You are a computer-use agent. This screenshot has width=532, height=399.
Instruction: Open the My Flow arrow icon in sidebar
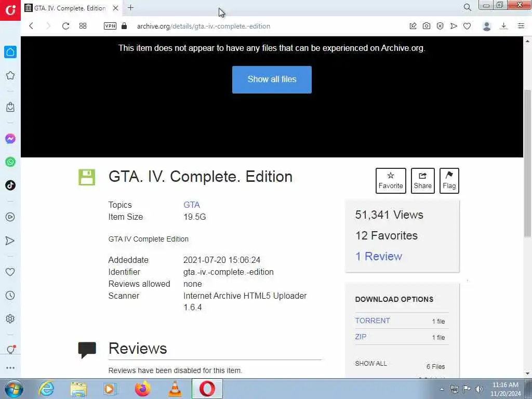pos(10,241)
